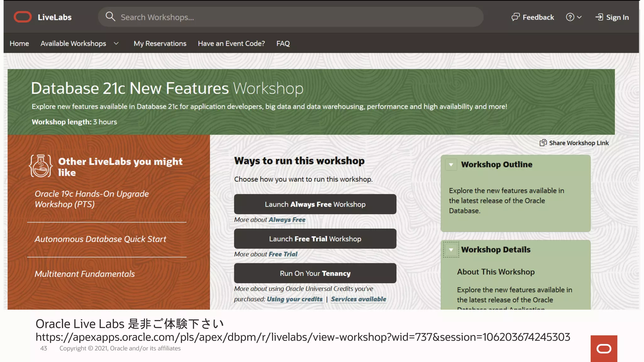644x362 pixels.
Task: Open Autonomous Database Quick Start link
Action: [x=100, y=239]
